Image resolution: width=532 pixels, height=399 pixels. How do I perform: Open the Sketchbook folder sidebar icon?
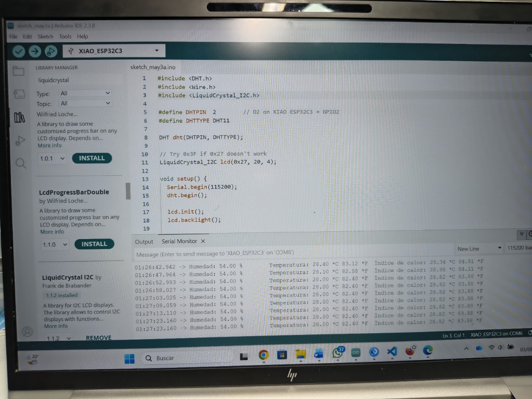pyautogui.click(x=18, y=71)
